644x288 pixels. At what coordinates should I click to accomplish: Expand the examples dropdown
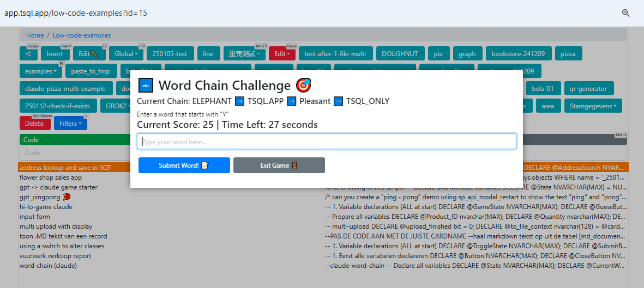pyautogui.click(x=41, y=71)
